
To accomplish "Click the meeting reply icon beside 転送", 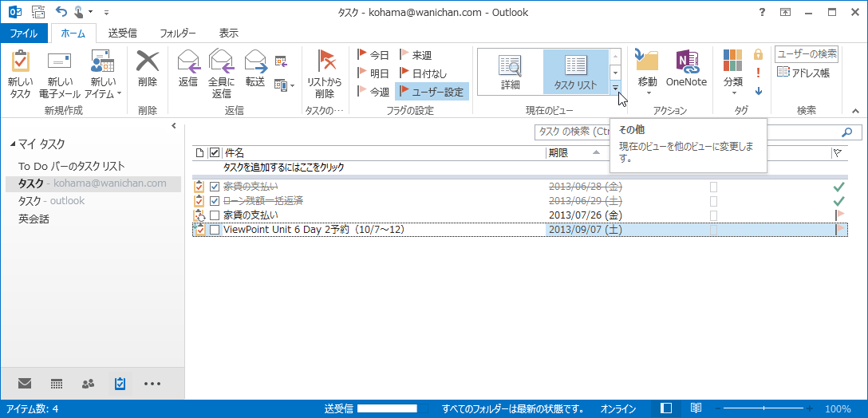I will (x=281, y=61).
